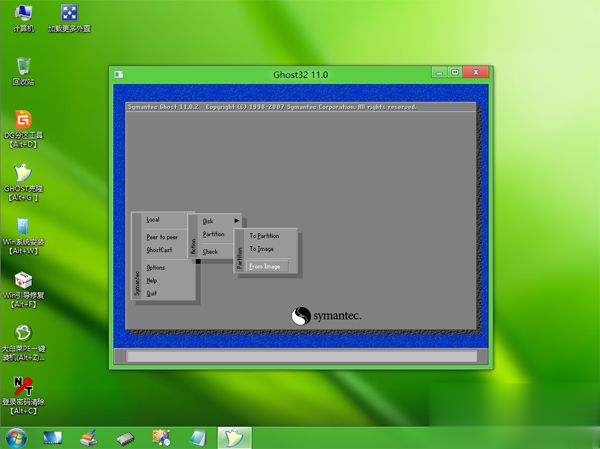Open the 计算机 (Computer) desktop icon
This screenshot has width=600, height=449.
(x=21, y=15)
